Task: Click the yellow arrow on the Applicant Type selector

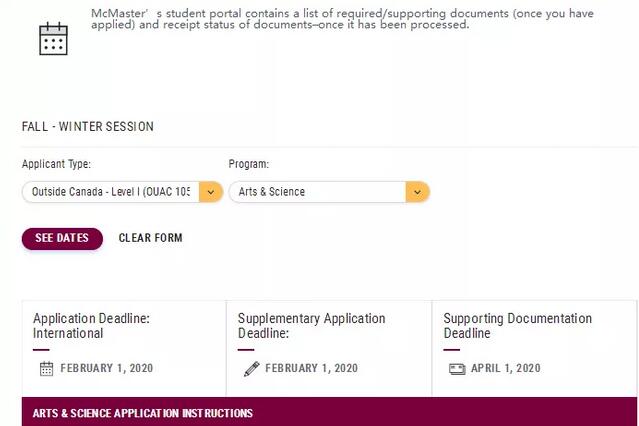Action: tap(210, 192)
